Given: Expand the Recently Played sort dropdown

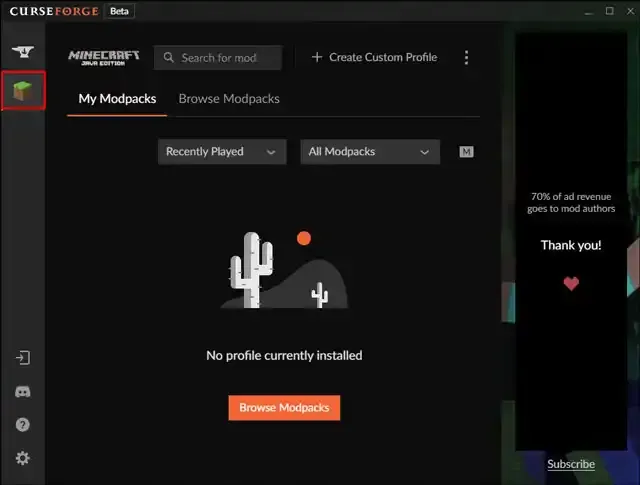Looking at the screenshot, I should point(222,152).
